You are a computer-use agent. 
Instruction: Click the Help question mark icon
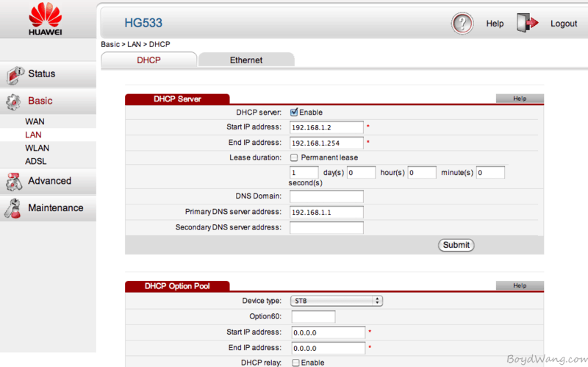pyautogui.click(x=462, y=24)
